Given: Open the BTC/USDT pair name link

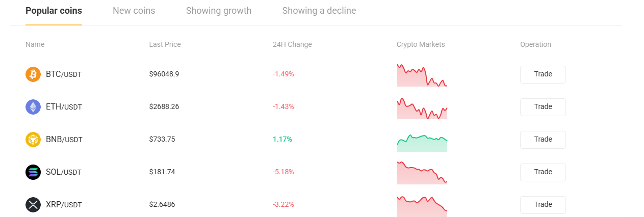Looking at the screenshot, I should coord(64,74).
